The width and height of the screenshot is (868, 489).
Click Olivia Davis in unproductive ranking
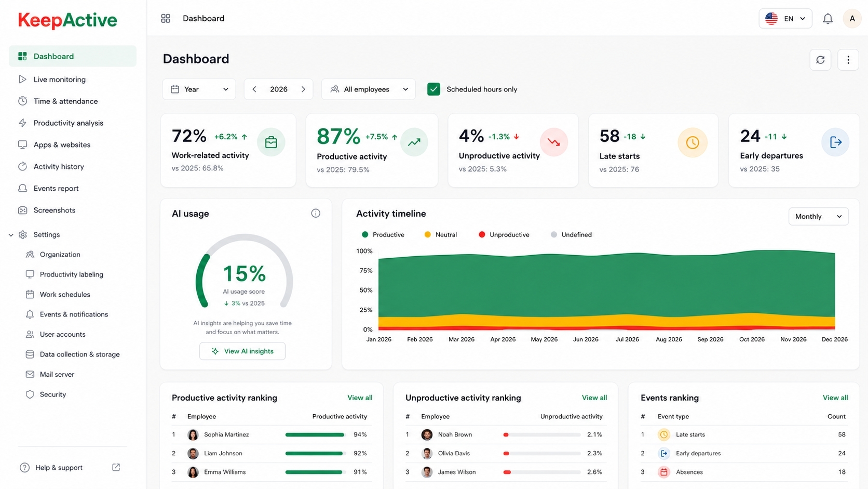pos(454,453)
